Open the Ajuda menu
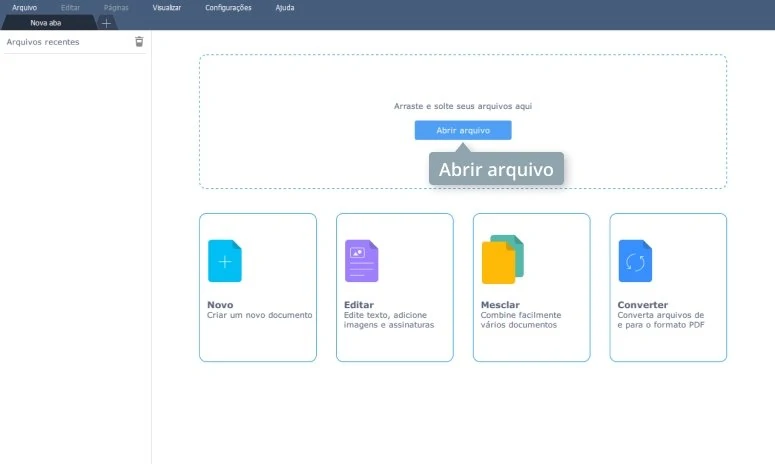The width and height of the screenshot is (775, 464). pos(285,7)
